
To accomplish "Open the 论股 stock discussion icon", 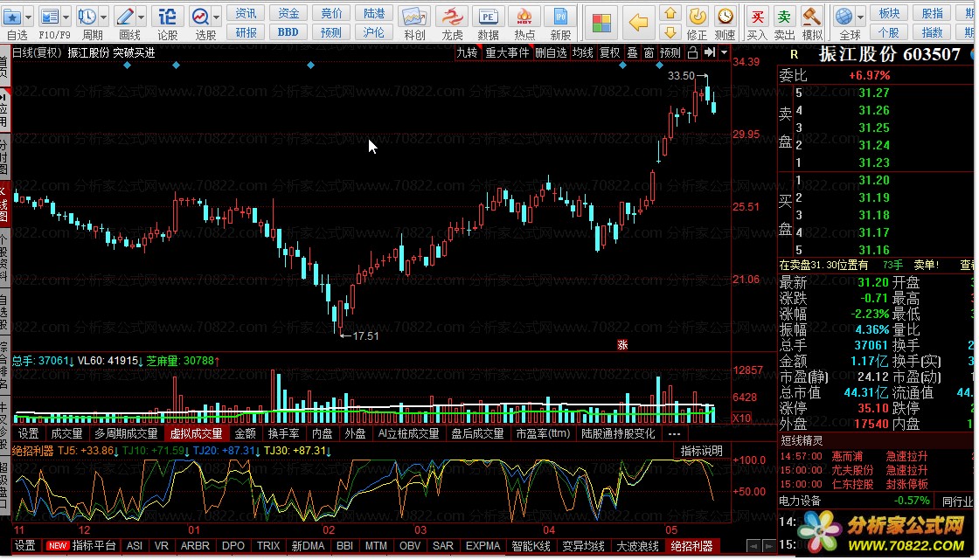I will coord(167,17).
